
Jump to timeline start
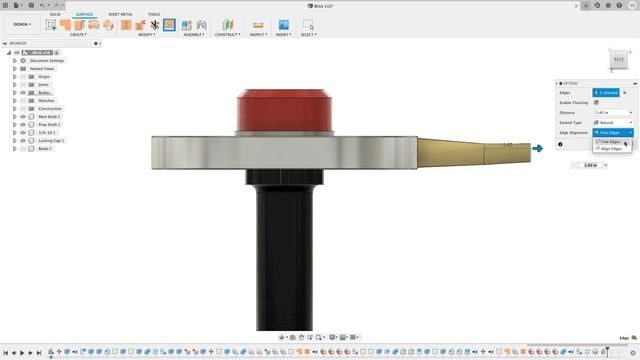[6, 353]
